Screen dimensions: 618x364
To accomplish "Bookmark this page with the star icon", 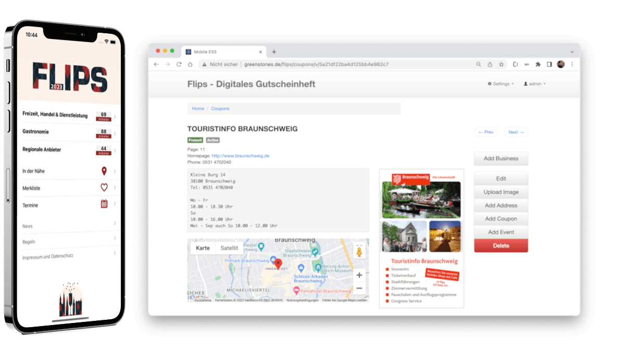I will point(501,64).
